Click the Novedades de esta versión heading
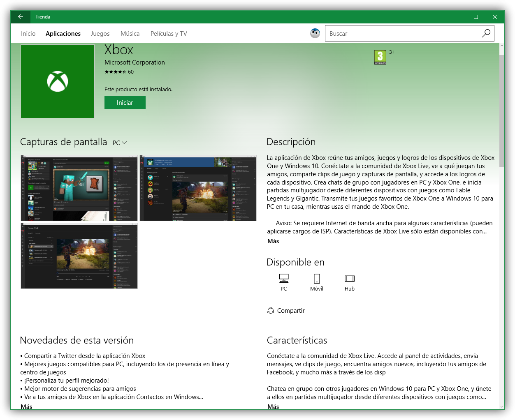Viewport: 515px width, 420px height. tap(77, 340)
